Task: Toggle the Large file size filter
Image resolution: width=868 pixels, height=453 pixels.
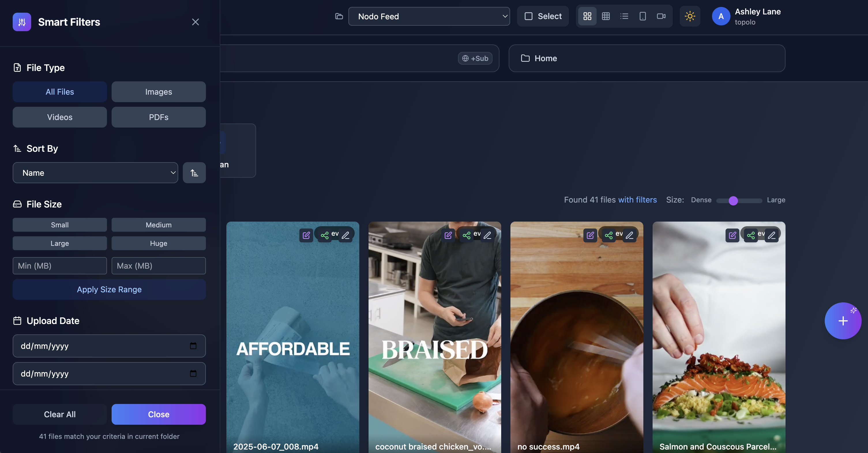Action: (x=60, y=243)
